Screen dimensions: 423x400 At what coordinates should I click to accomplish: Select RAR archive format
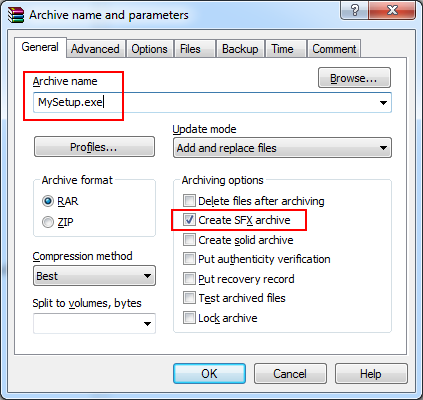(48, 201)
